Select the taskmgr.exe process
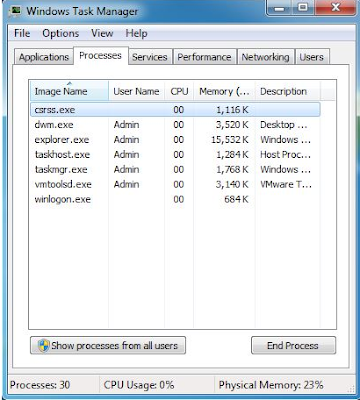The height and width of the screenshot is (400, 360). pyautogui.click(x=175, y=169)
